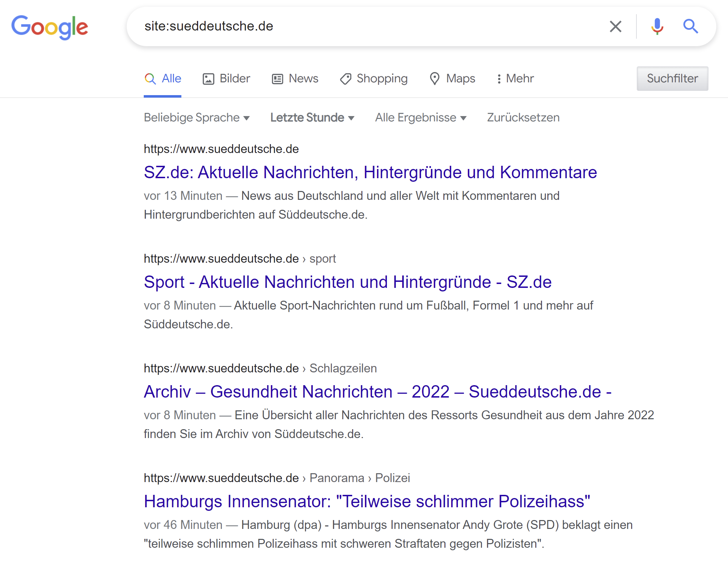The width and height of the screenshot is (728, 563).
Task: Switch to the Alle results tab
Action: (163, 78)
